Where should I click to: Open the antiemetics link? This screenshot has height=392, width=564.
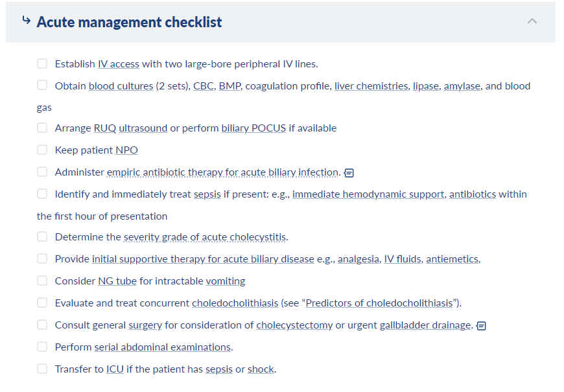coord(452,259)
